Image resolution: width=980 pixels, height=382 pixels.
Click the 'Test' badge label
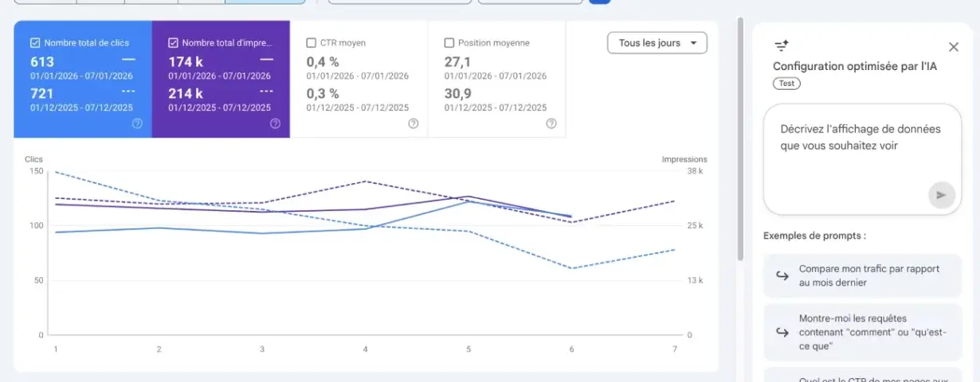(786, 84)
